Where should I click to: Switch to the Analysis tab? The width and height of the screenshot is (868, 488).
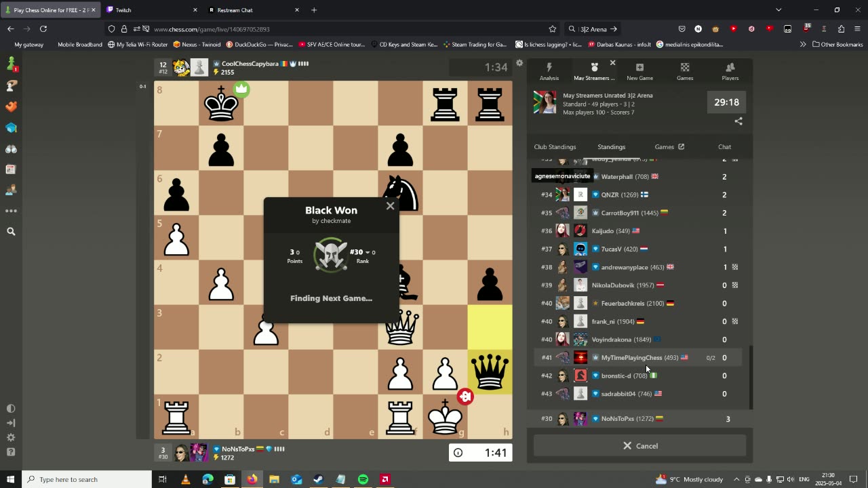click(549, 72)
